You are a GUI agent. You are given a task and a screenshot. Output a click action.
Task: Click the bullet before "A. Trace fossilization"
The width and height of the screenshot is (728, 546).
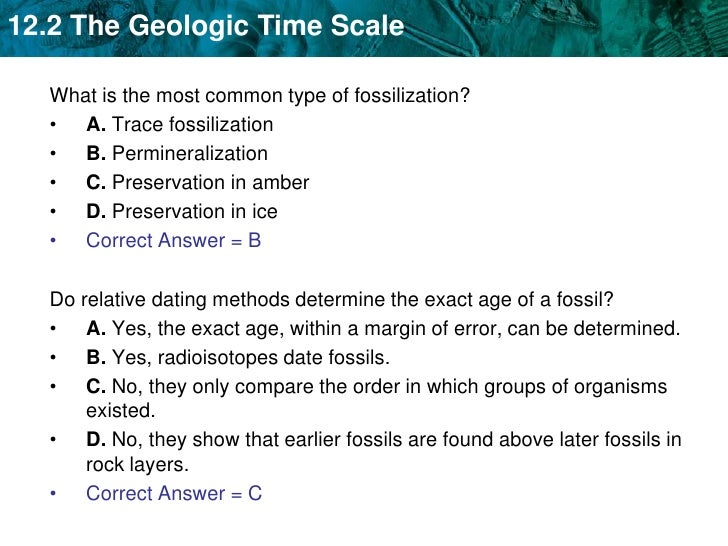pos(54,125)
